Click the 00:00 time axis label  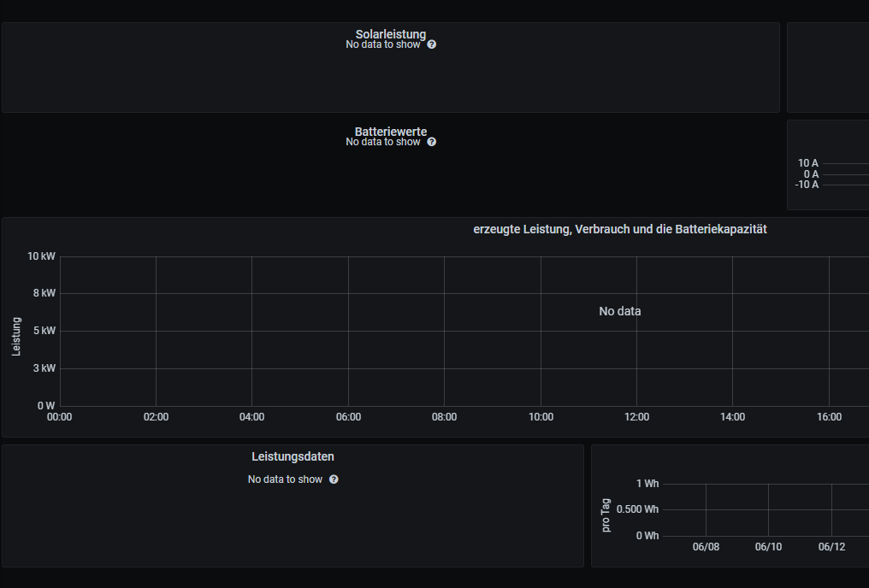click(59, 417)
